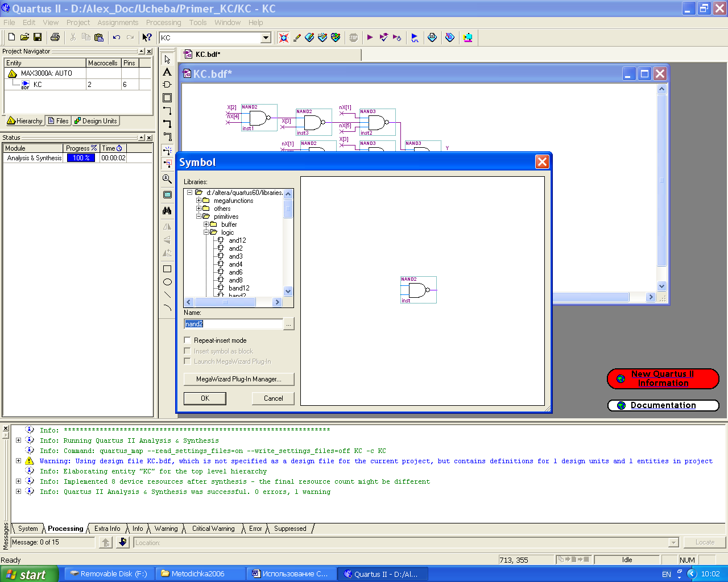Click the Paste icon in the toolbar

click(x=99, y=38)
